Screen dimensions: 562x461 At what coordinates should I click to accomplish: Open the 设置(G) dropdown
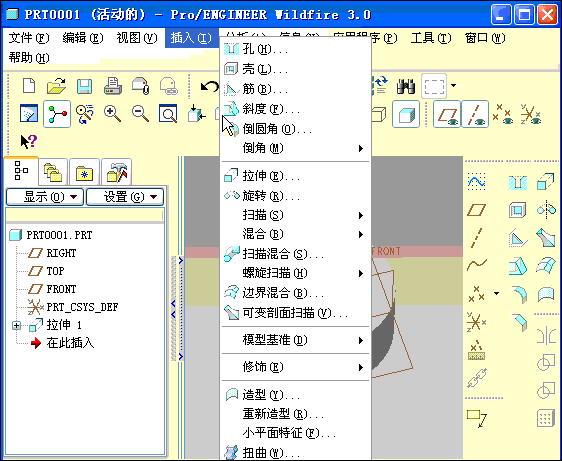coord(125,197)
